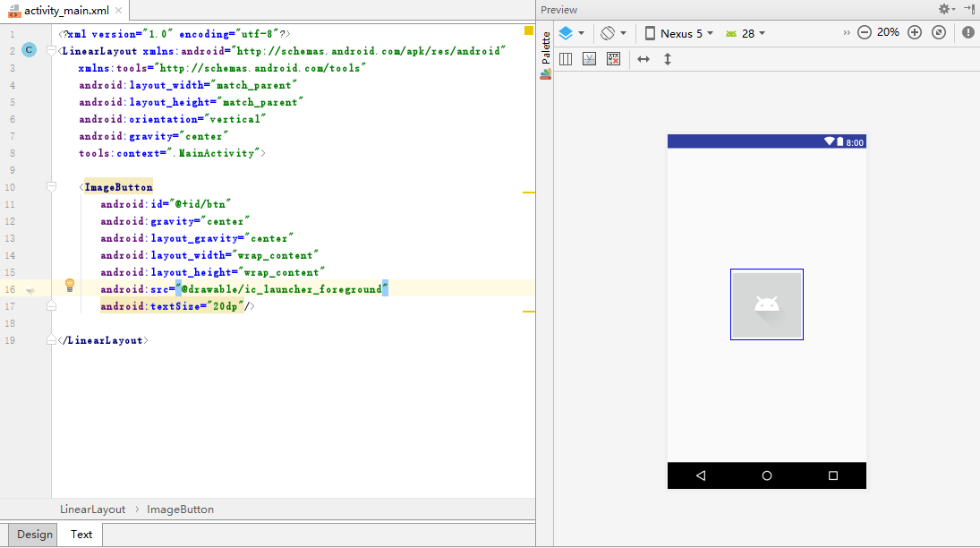Click the intention lightbulb on line 16
Viewport: 980px width, 548px height.
coord(69,286)
